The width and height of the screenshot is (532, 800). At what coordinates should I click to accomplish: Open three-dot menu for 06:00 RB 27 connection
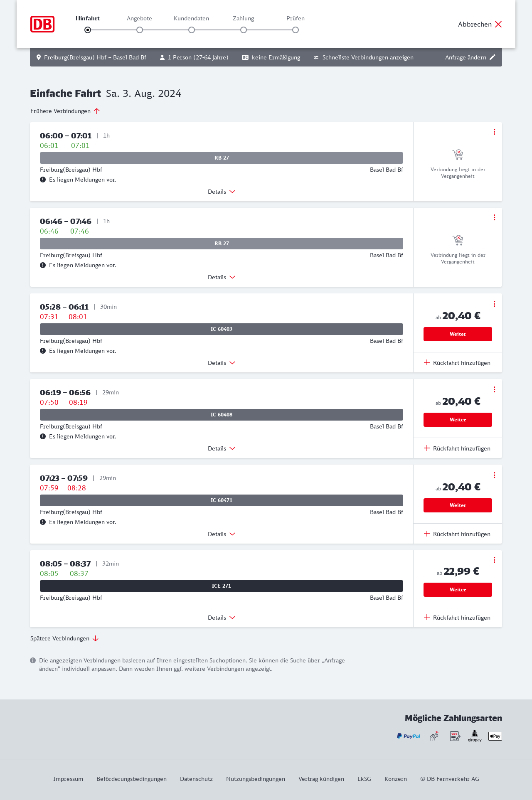(x=494, y=132)
